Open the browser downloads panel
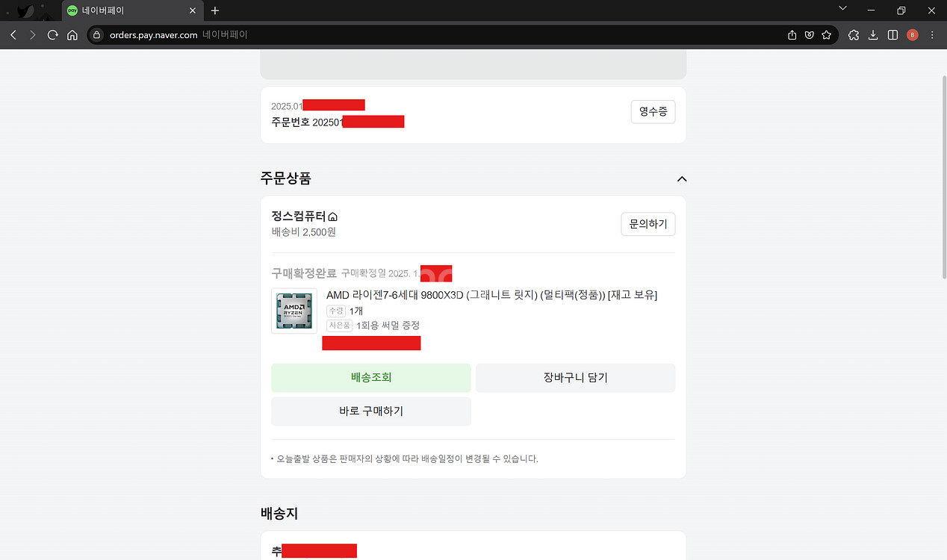 click(873, 35)
